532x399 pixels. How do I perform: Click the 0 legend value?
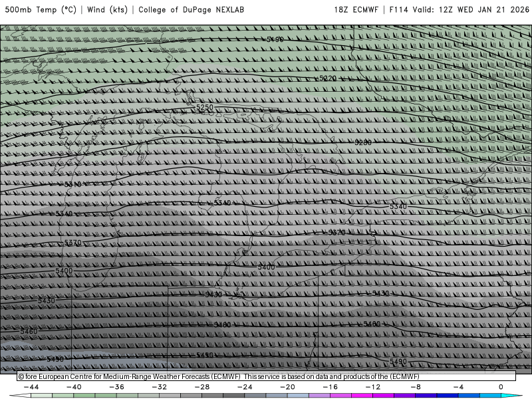(501, 387)
